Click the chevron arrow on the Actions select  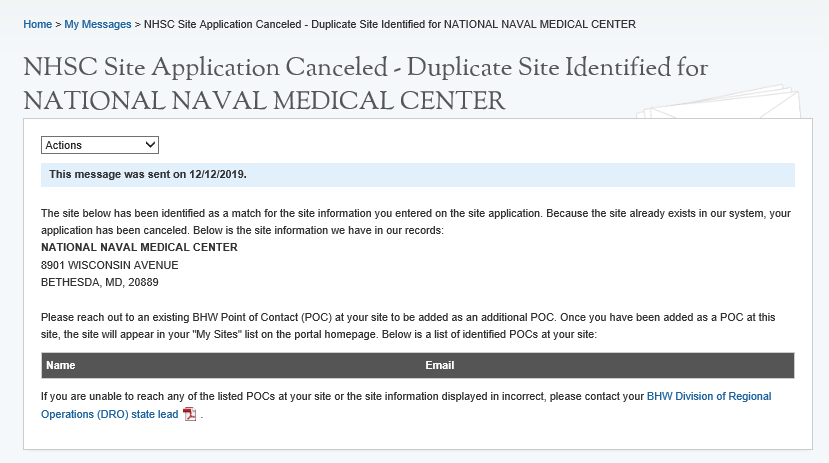click(x=151, y=145)
